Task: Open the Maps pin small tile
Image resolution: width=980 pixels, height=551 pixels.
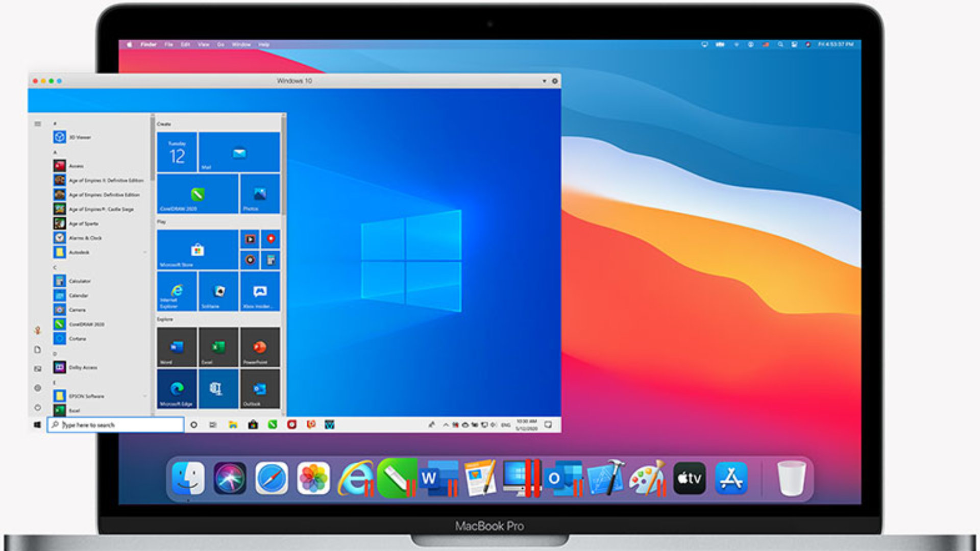Action: point(271,239)
